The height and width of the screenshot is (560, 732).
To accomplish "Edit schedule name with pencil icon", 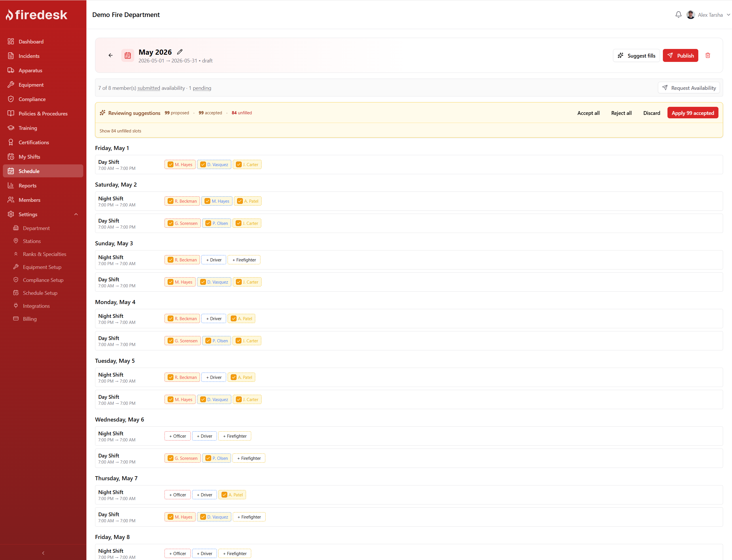I will click(x=180, y=52).
